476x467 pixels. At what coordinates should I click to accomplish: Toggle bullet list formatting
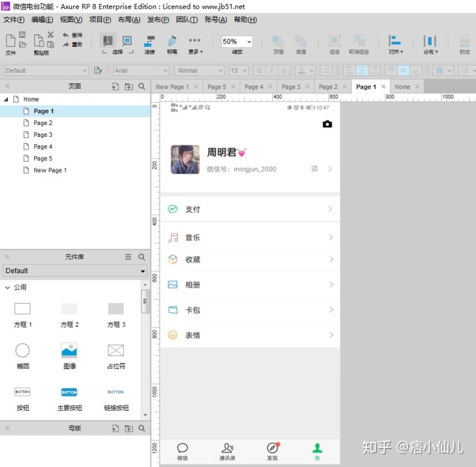326,70
